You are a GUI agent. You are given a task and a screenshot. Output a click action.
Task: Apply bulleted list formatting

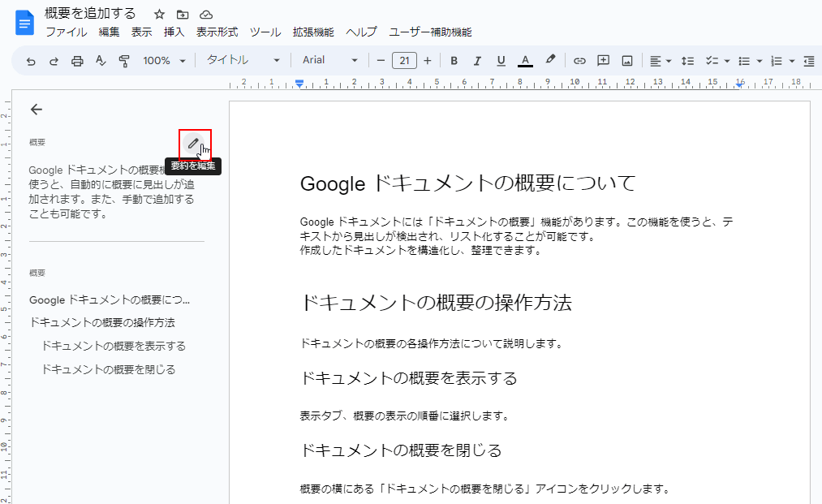744,61
